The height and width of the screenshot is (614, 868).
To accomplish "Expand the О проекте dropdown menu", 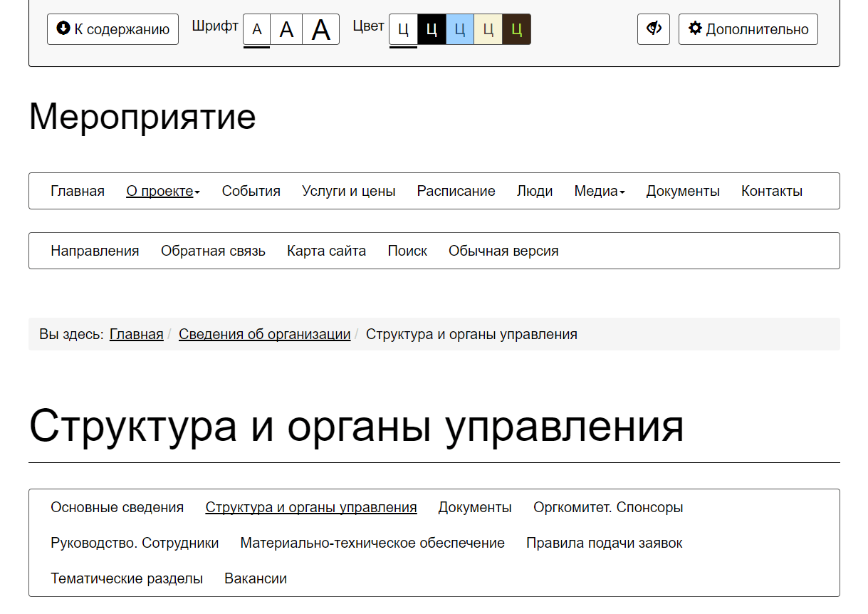I will point(162,191).
